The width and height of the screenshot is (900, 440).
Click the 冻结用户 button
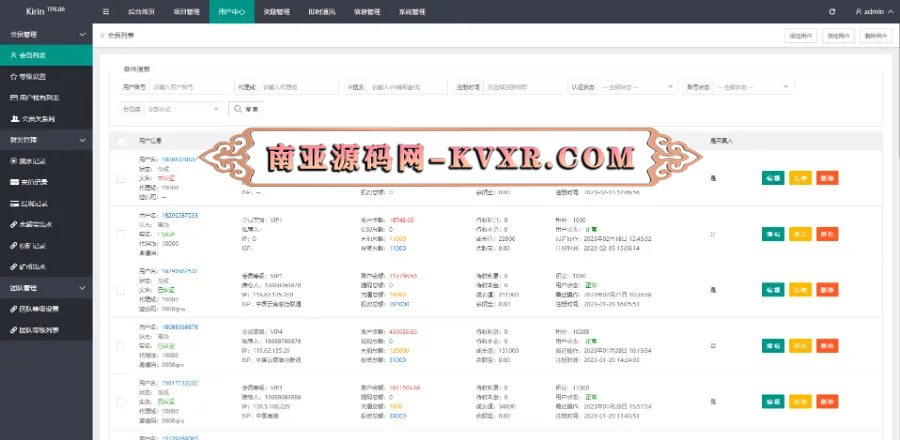point(839,36)
